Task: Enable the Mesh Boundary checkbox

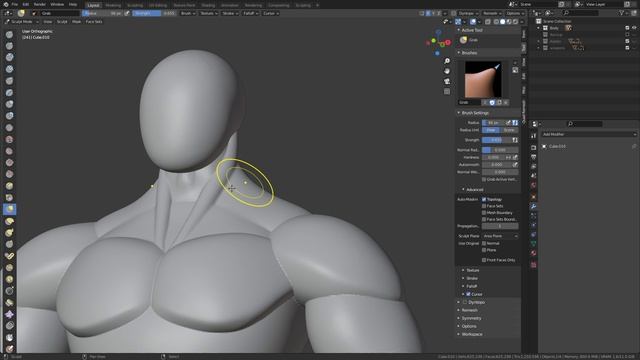Action: (x=484, y=213)
